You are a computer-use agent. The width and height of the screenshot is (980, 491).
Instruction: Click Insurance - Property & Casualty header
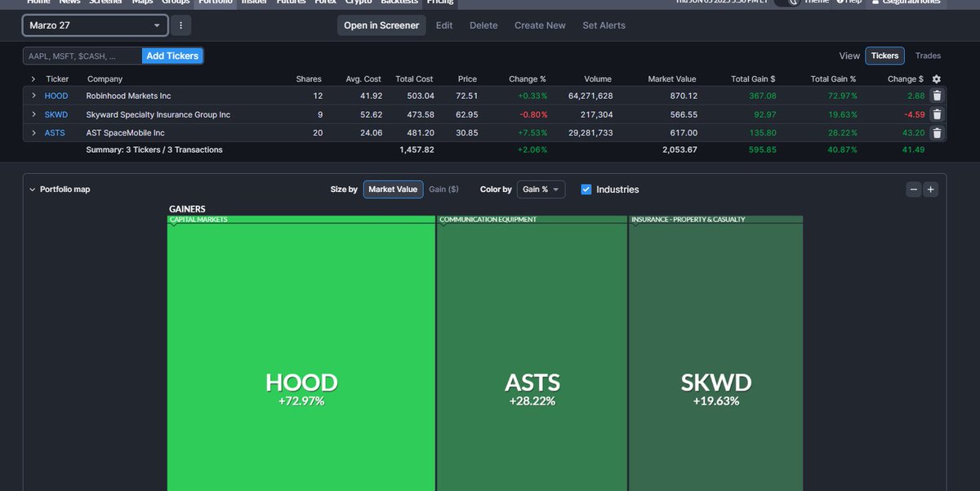(716, 219)
